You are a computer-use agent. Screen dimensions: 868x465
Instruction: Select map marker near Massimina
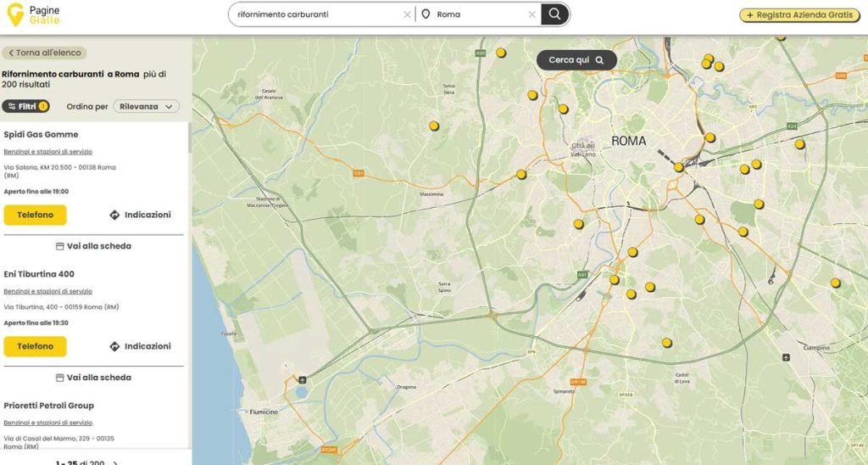[x=521, y=175]
